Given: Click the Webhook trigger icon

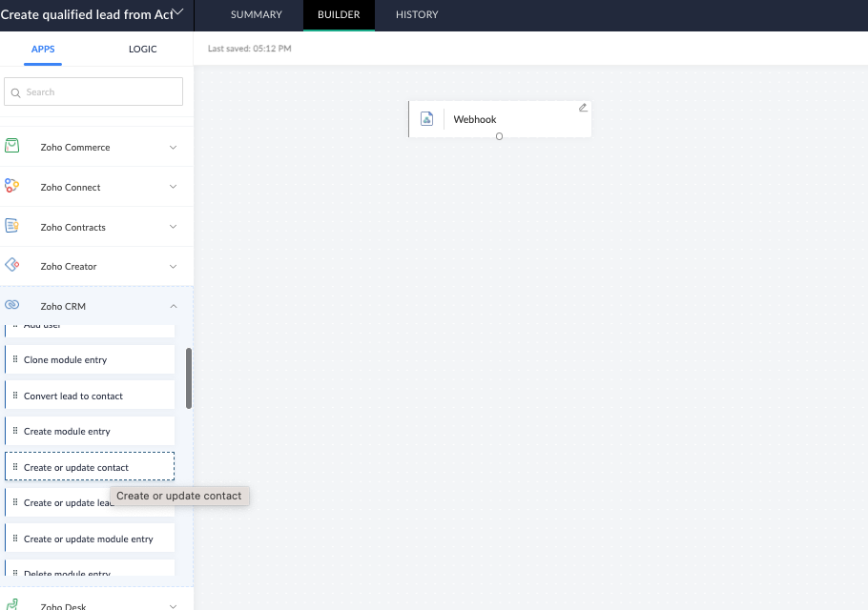Looking at the screenshot, I should point(426,119).
